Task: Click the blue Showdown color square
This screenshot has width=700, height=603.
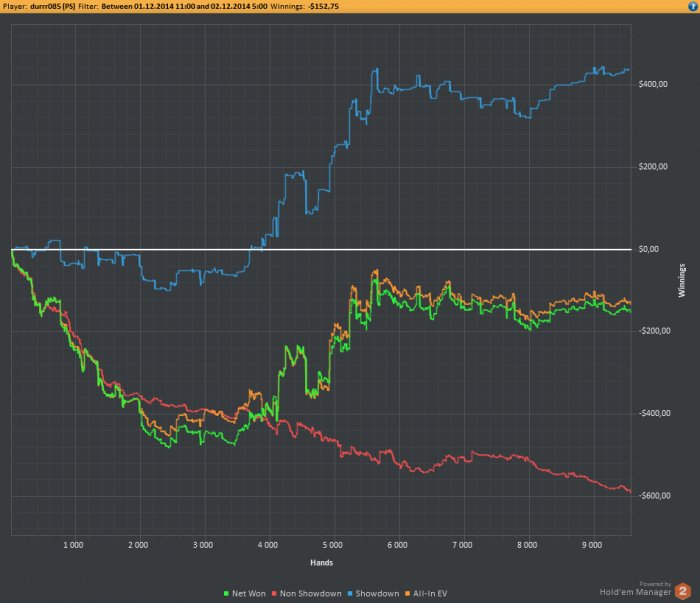Action: 350,593
